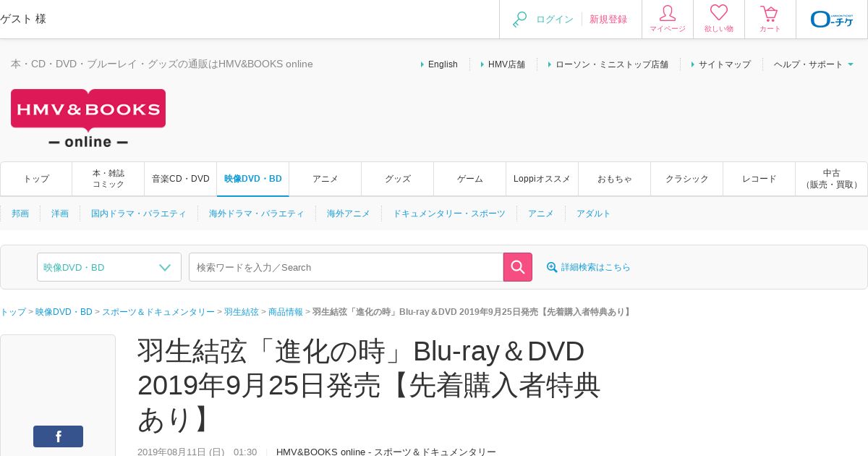The width and height of the screenshot is (868, 456).
Task: Click the advanced search magnifier icon
Action: 552,267
